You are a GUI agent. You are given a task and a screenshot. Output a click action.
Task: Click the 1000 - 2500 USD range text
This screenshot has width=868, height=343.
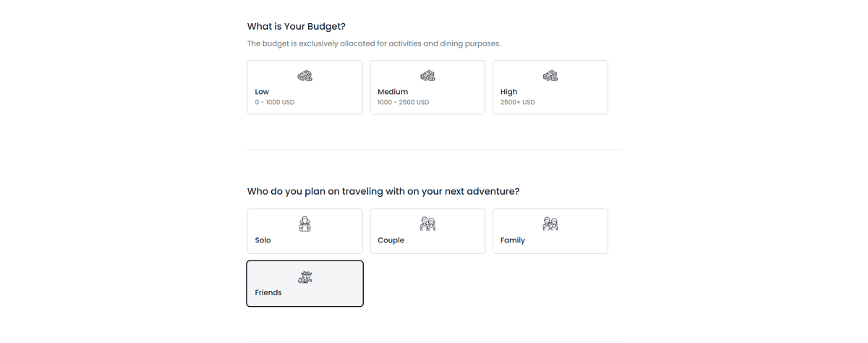click(403, 103)
